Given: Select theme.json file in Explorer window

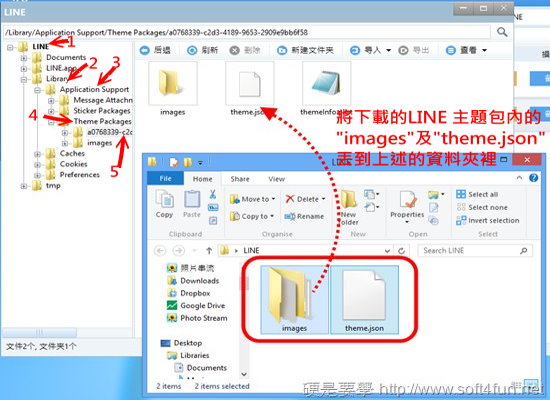Looking at the screenshot, I should pos(364,300).
